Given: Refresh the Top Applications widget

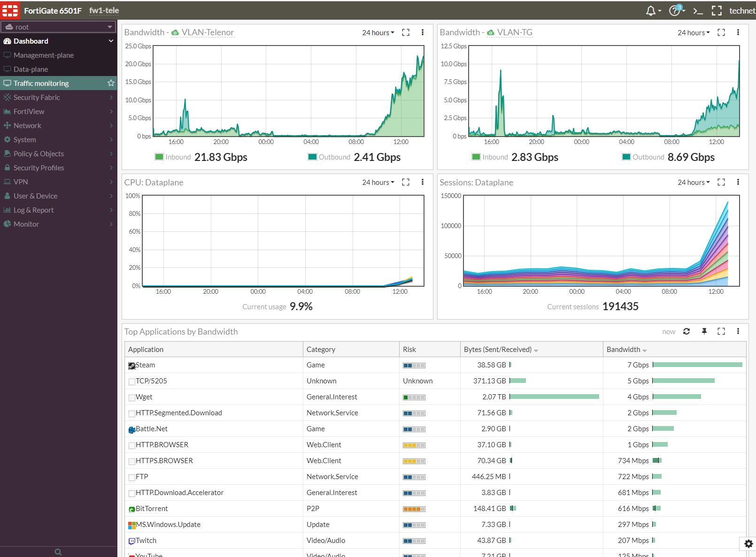Looking at the screenshot, I should [687, 331].
